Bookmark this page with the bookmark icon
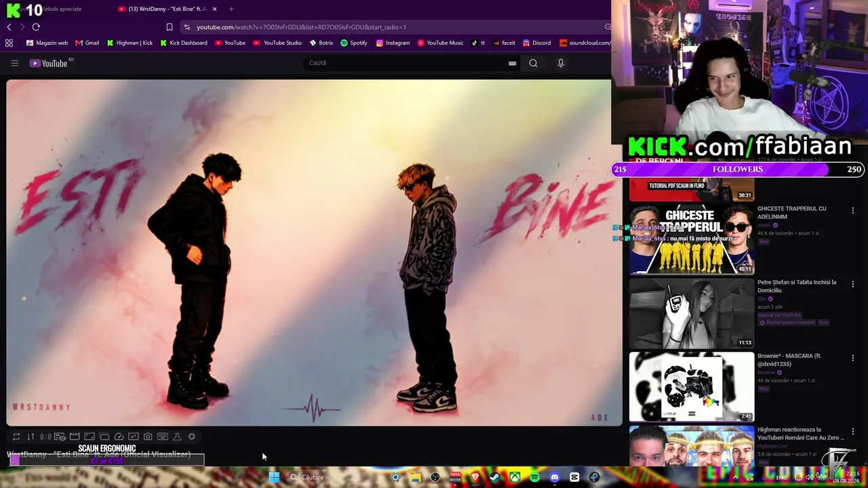This screenshot has width=868, height=488. click(x=170, y=27)
